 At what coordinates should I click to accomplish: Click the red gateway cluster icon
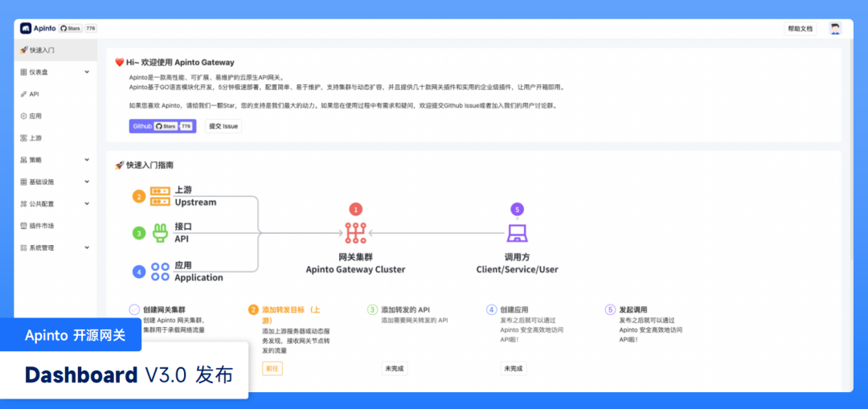click(x=355, y=233)
